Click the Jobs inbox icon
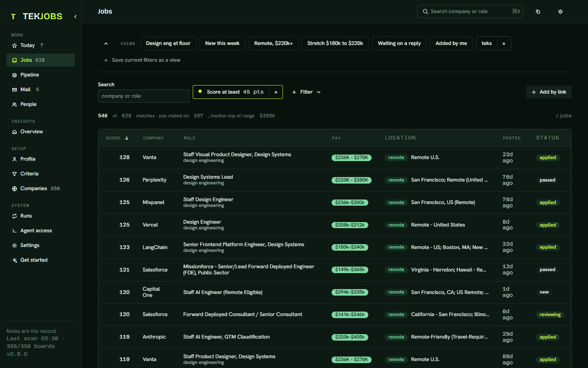This screenshot has height=368, width=588. click(x=14, y=60)
